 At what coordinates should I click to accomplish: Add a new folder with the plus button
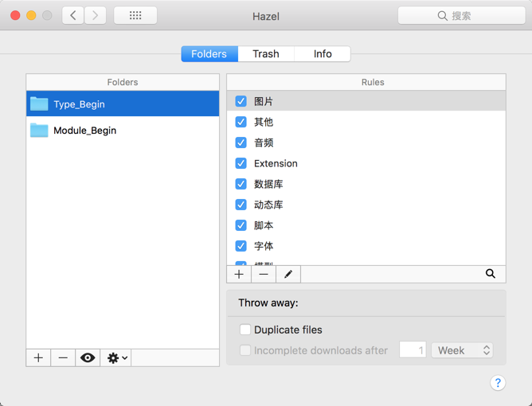[38, 357]
